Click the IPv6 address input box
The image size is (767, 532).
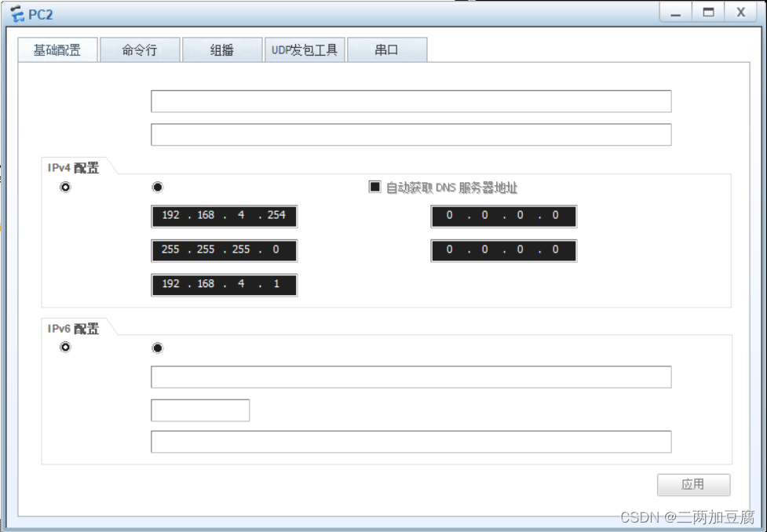click(x=411, y=377)
